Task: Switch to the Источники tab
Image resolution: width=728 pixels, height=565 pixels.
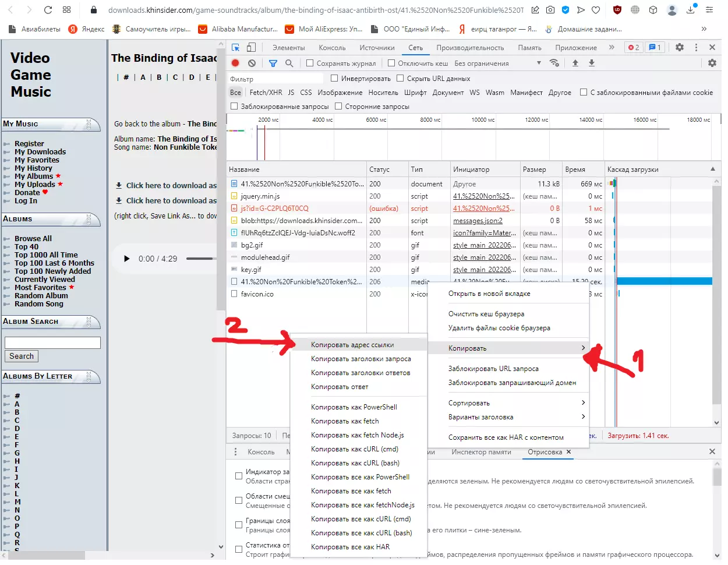Action: point(377,48)
